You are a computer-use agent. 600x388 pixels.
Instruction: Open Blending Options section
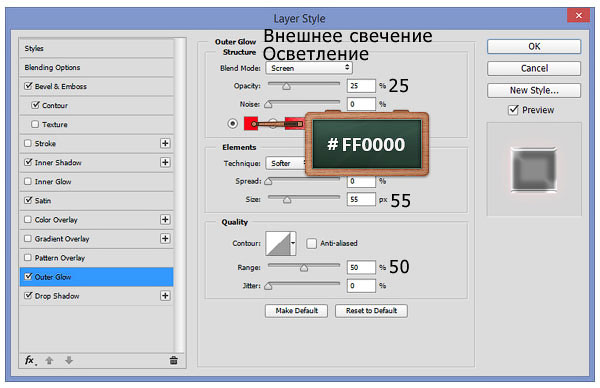(x=96, y=67)
